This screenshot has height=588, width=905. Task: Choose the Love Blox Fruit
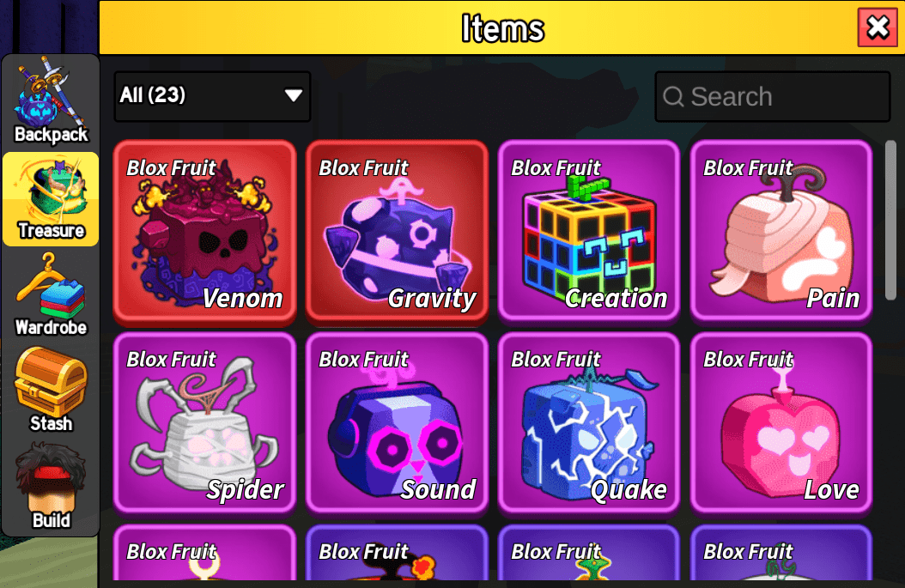781,423
